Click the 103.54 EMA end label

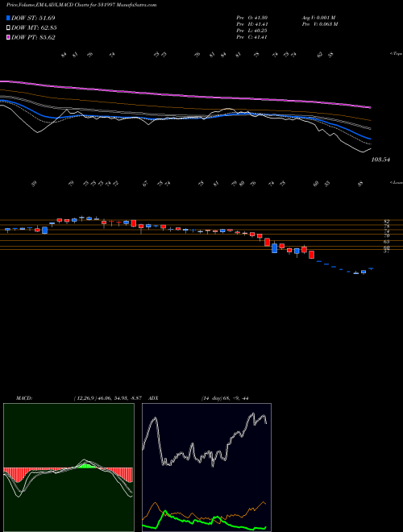pyautogui.click(x=380, y=159)
